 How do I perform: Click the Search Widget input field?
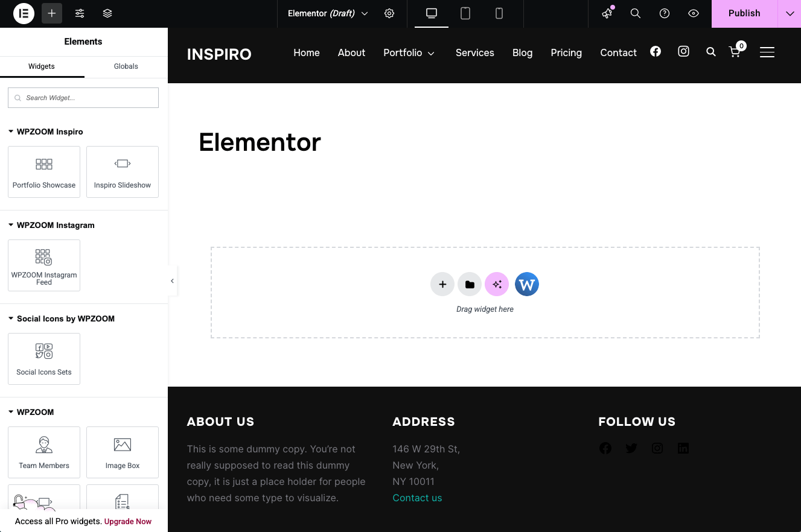point(83,98)
